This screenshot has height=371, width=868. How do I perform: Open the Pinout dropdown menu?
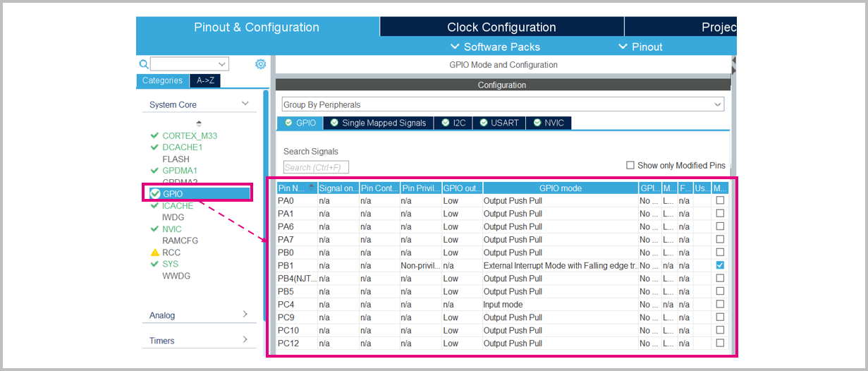click(x=640, y=47)
